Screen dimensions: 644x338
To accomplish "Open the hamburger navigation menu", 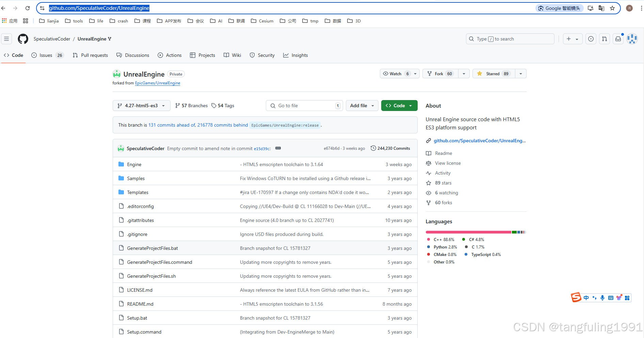I will click(6, 39).
